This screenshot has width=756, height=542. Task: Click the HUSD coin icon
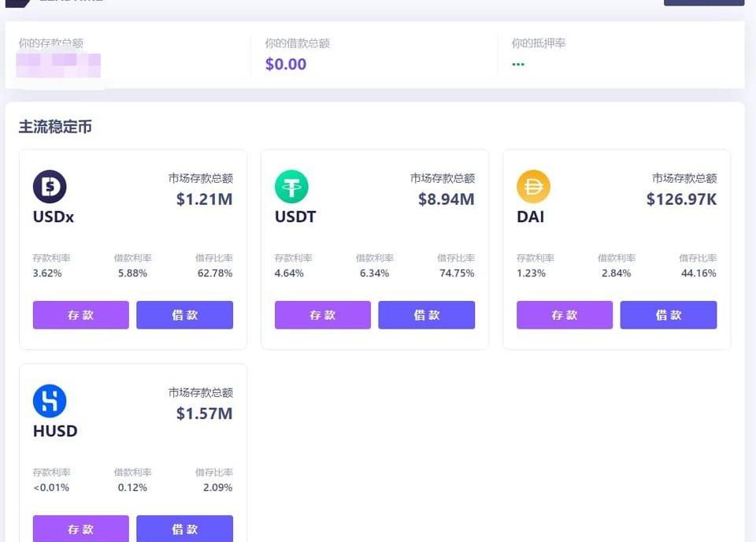click(50, 402)
